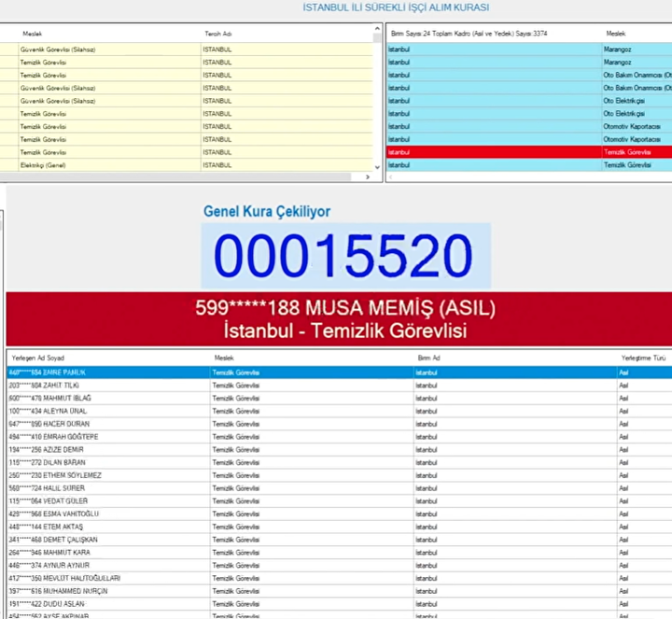Click the draw number 00015520 display
The image size is (672, 619).
pos(346,256)
